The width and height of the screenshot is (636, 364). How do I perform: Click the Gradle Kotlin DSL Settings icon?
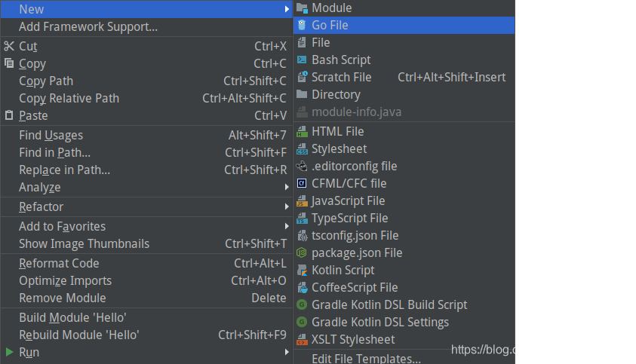302,322
